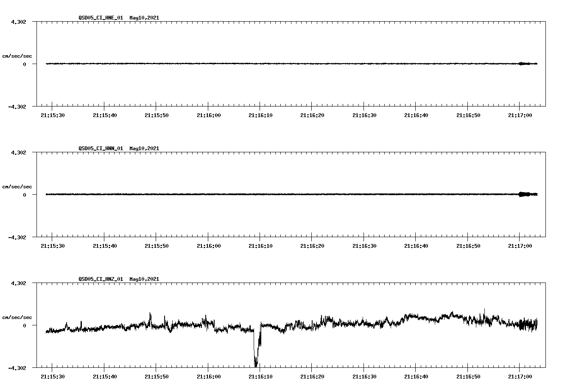Viewport: 576px width, 392px height.
Task: Click the cm/sec/sec unit label on the HNE plot
Action: click(x=17, y=56)
